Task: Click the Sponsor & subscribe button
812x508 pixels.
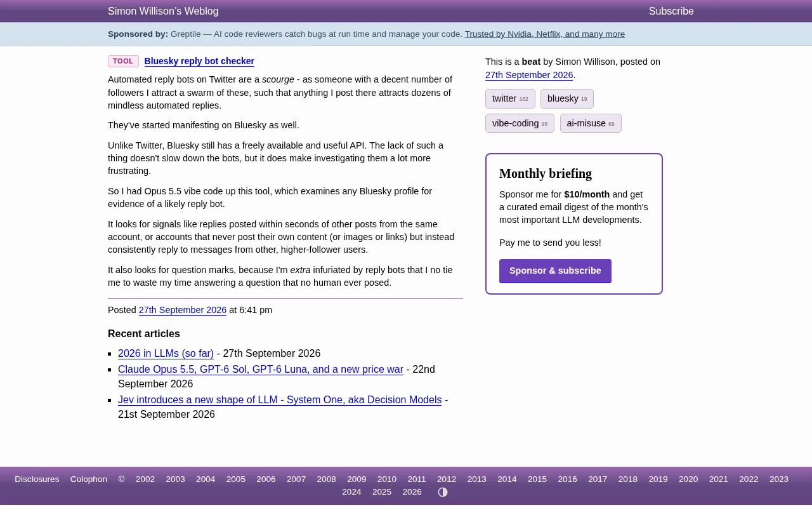Action: pos(555,271)
